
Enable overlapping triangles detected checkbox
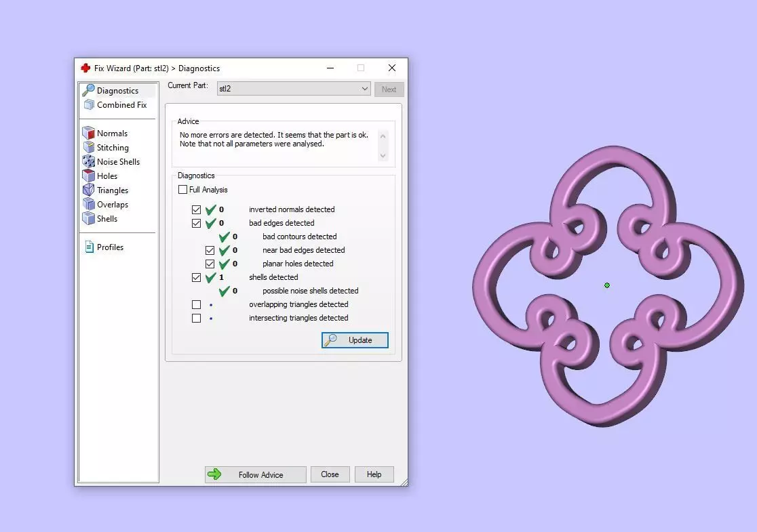pos(196,304)
